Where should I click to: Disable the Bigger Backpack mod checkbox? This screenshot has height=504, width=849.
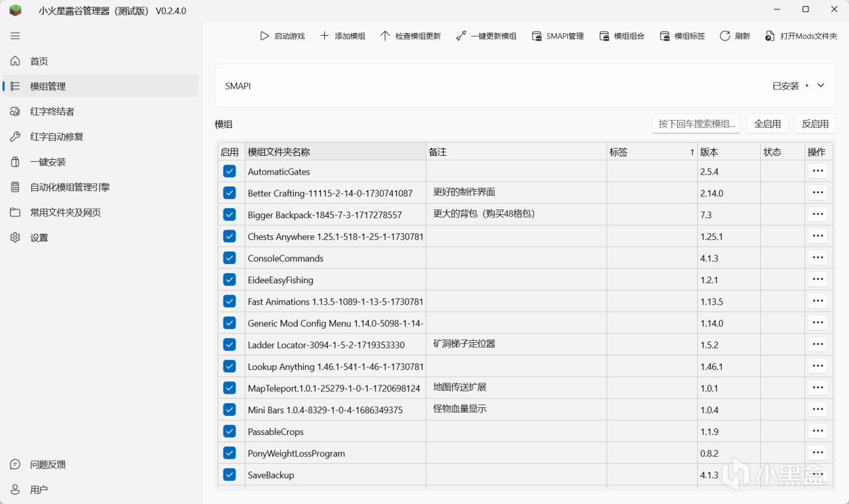click(x=229, y=214)
